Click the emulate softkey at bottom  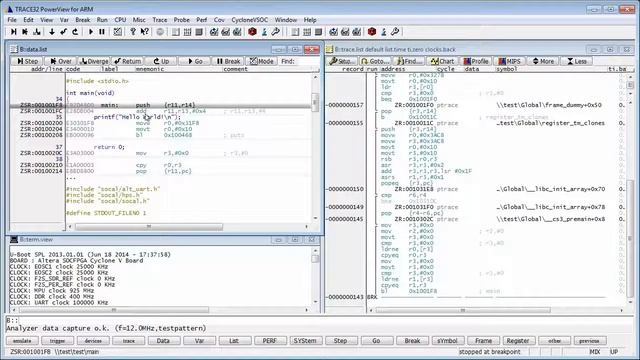(x=22, y=340)
